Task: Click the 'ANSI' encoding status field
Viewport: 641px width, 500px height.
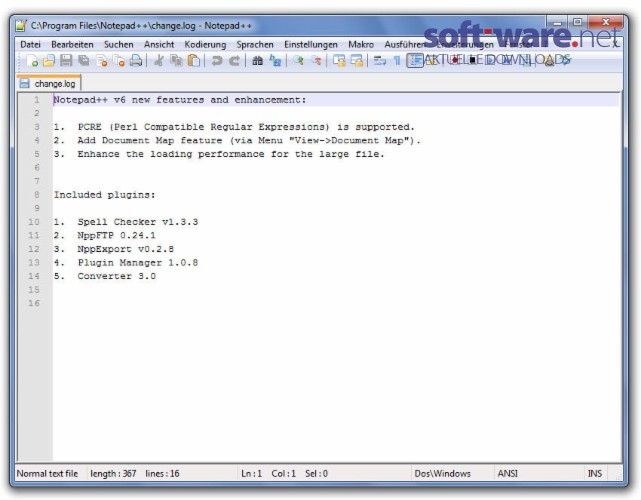Action: tap(507, 473)
